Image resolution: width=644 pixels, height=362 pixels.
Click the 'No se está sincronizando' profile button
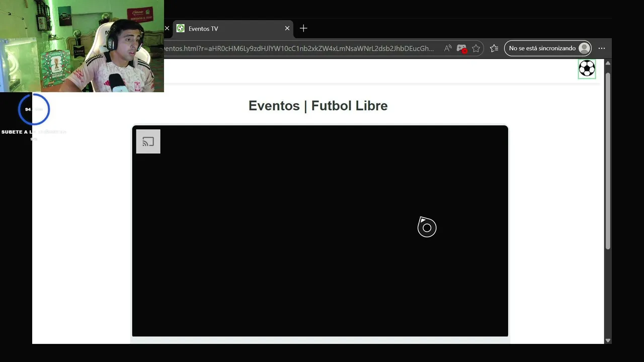point(548,48)
